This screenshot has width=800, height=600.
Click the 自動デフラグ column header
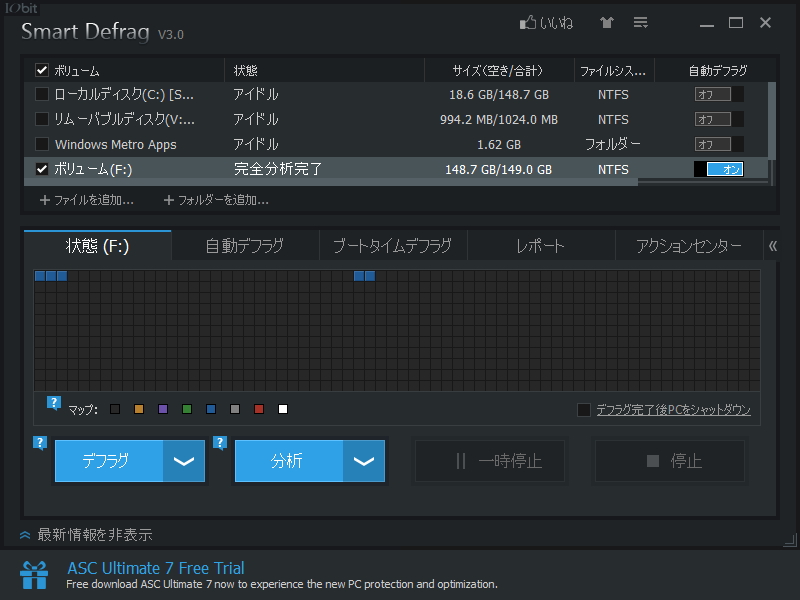point(717,70)
